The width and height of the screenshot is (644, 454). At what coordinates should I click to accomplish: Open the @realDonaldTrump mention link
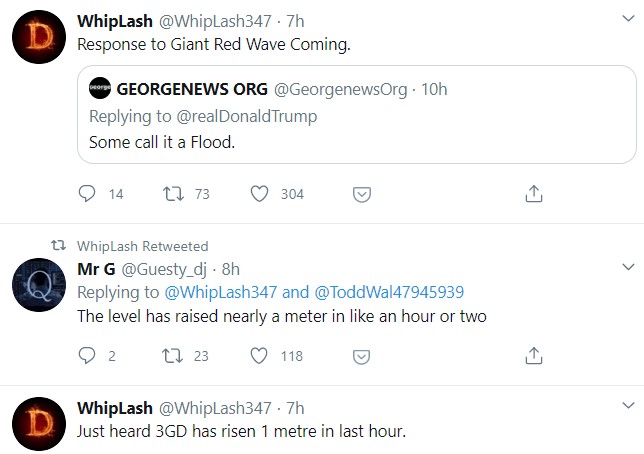click(x=246, y=116)
